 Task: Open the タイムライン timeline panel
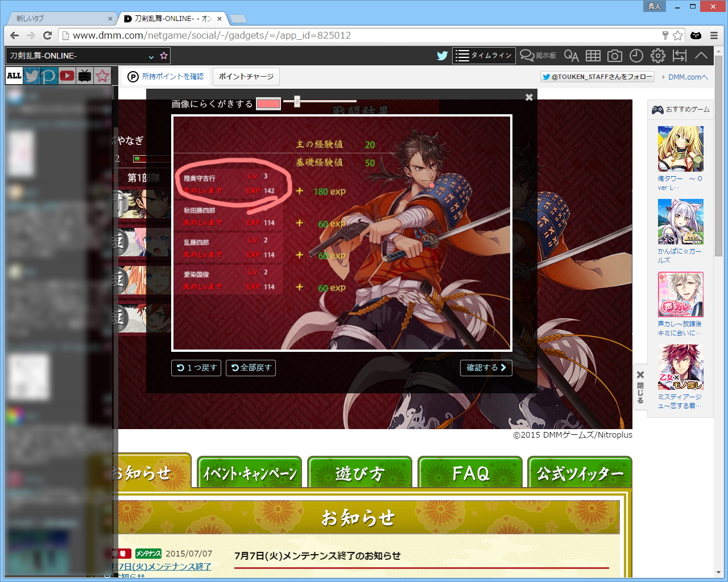(x=484, y=56)
